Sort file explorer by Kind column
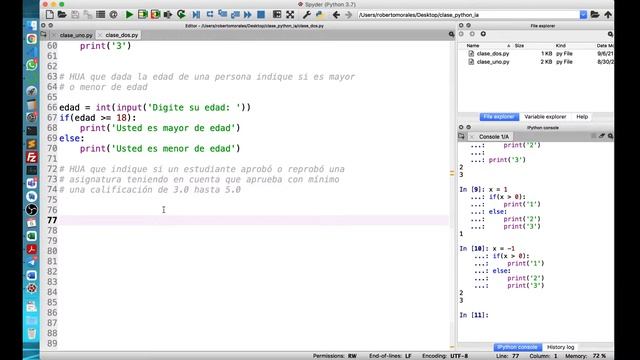640x360 pixels. 560,46
